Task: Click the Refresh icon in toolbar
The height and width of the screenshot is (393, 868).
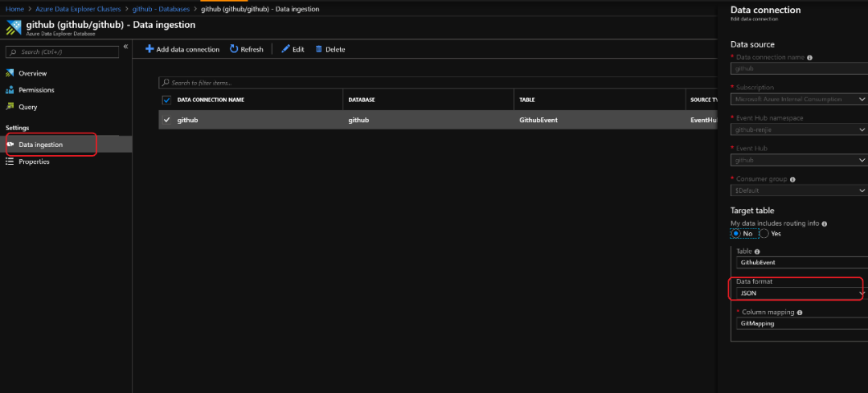Action: (x=234, y=49)
